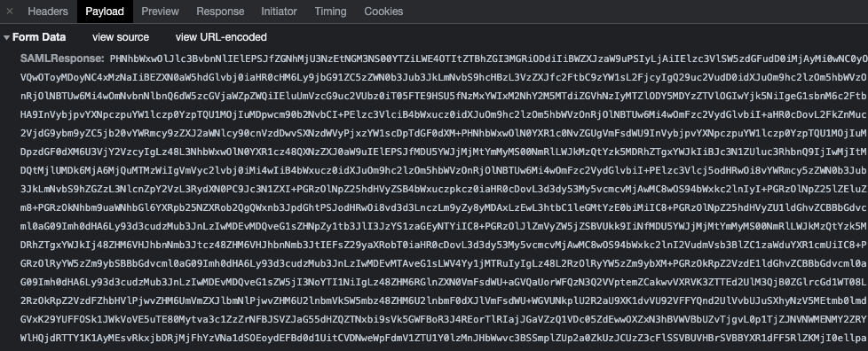Click view URL-encoded link
This screenshot has height=351, width=868.
tap(221, 37)
